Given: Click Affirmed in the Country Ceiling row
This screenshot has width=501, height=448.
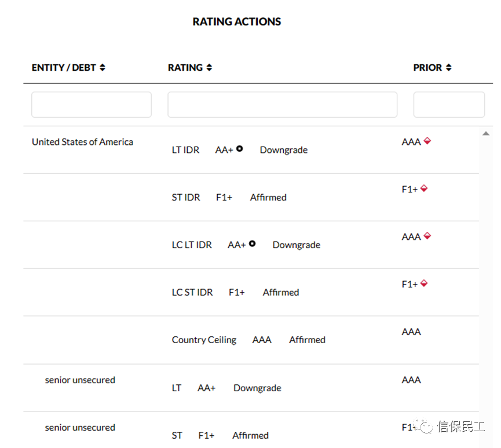Looking at the screenshot, I should click(308, 340).
